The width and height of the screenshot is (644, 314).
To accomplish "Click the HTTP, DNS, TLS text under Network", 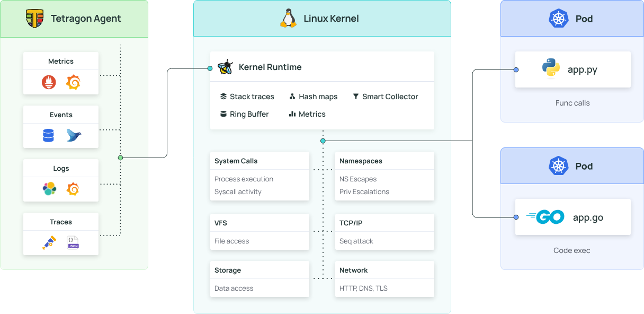I will coord(363,288).
